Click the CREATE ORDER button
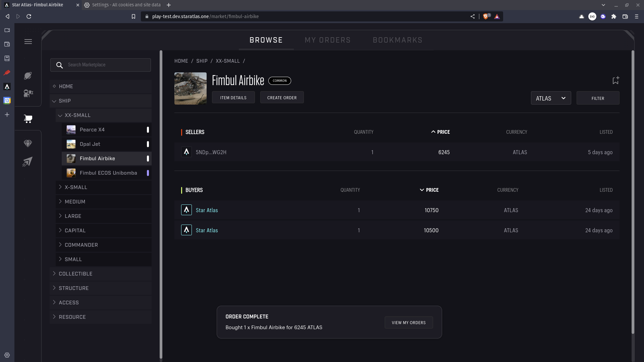The height and width of the screenshot is (362, 644). click(x=282, y=98)
